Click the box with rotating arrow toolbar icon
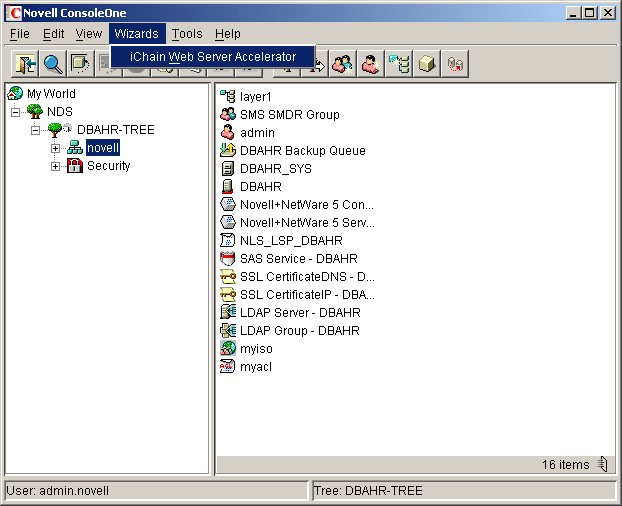Viewport: 622px width, 506px height. (x=81, y=63)
